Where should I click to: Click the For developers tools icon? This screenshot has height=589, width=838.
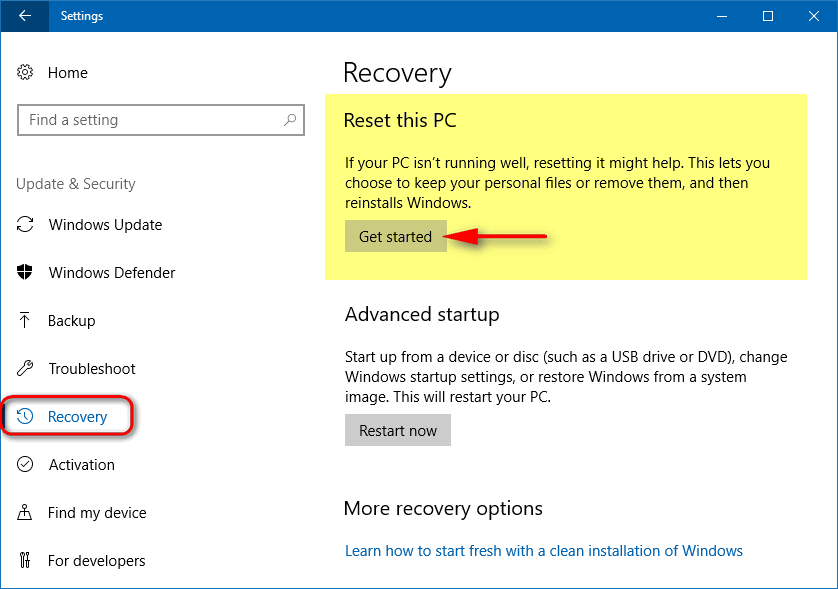tap(25, 560)
